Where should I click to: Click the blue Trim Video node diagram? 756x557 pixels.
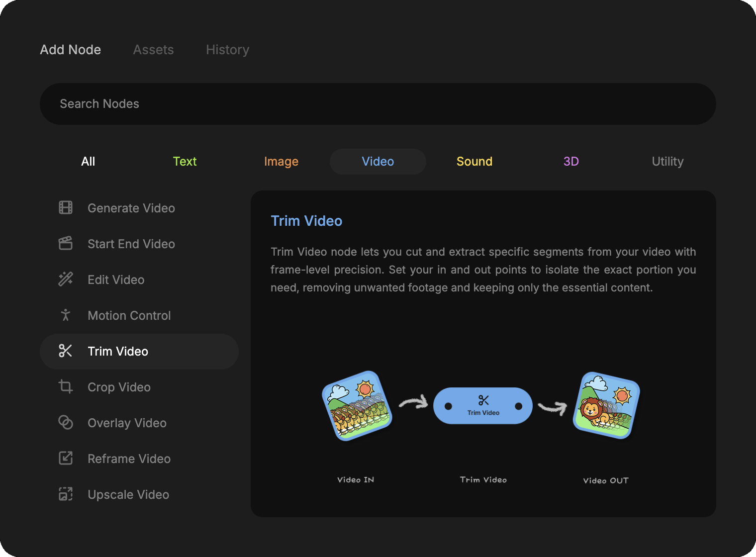(x=483, y=406)
